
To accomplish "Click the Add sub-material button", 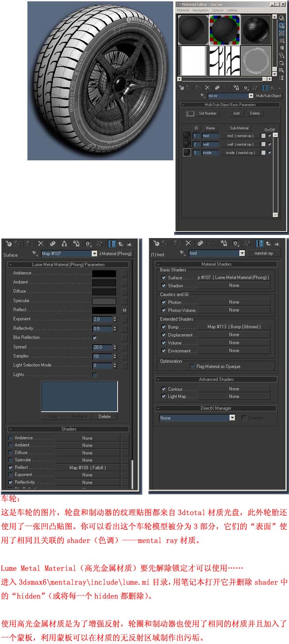I will pos(236,114).
